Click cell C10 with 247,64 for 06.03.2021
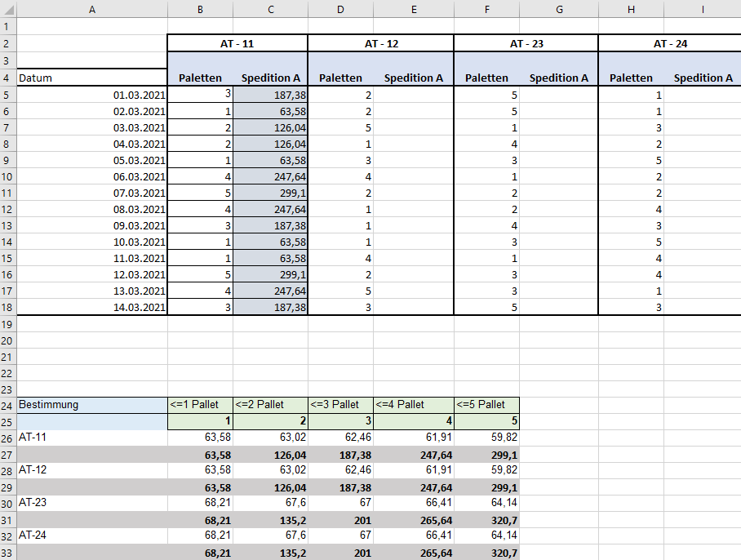This screenshot has height=560, width=741. [x=270, y=176]
